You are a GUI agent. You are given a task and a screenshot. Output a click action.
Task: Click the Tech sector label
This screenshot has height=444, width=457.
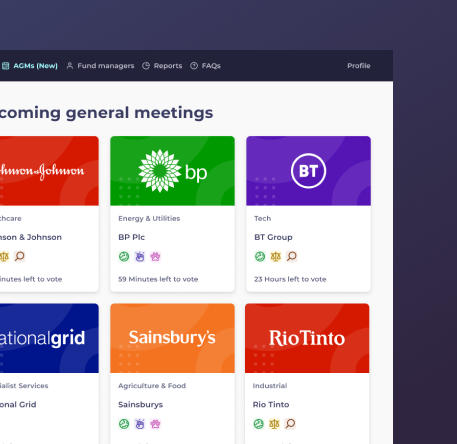(x=263, y=218)
